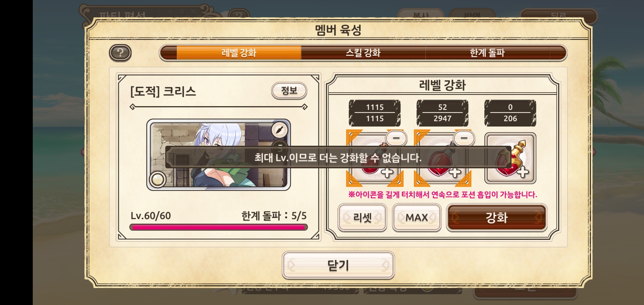Image resolution: width=644 pixels, height=305 pixels.
Task: Click the 리셋 button
Action: [x=362, y=217]
